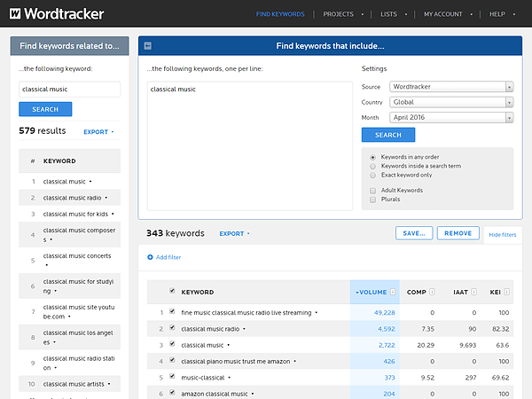Click keyword 'amazon classical music' in the table
532x399 pixels.
(x=215, y=394)
